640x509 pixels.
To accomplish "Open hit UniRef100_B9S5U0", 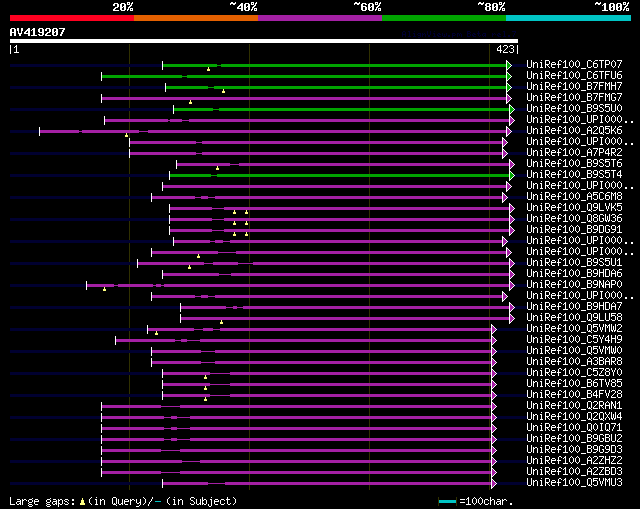I will pos(574,109).
